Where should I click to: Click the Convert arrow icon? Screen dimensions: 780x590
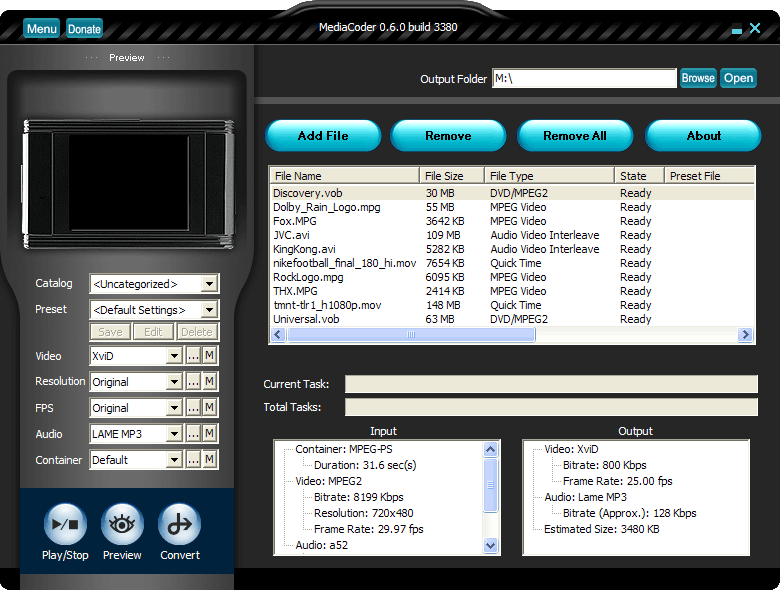(x=180, y=525)
